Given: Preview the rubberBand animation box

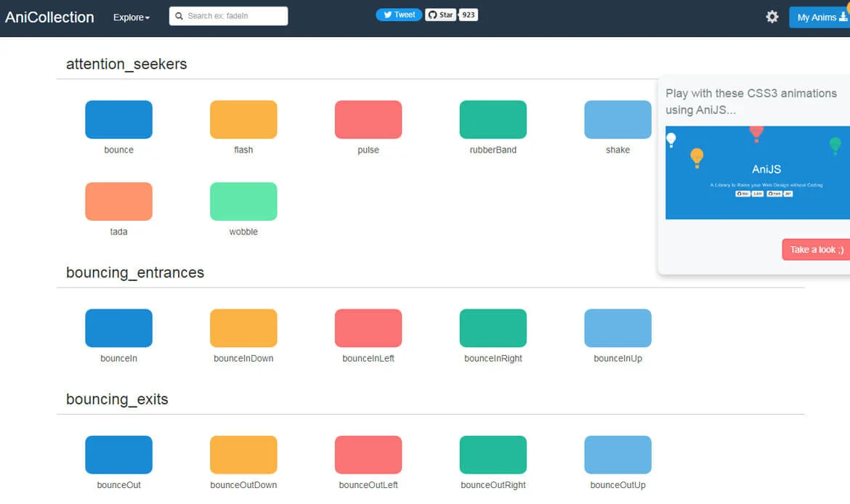Looking at the screenshot, I should point(493,120).
